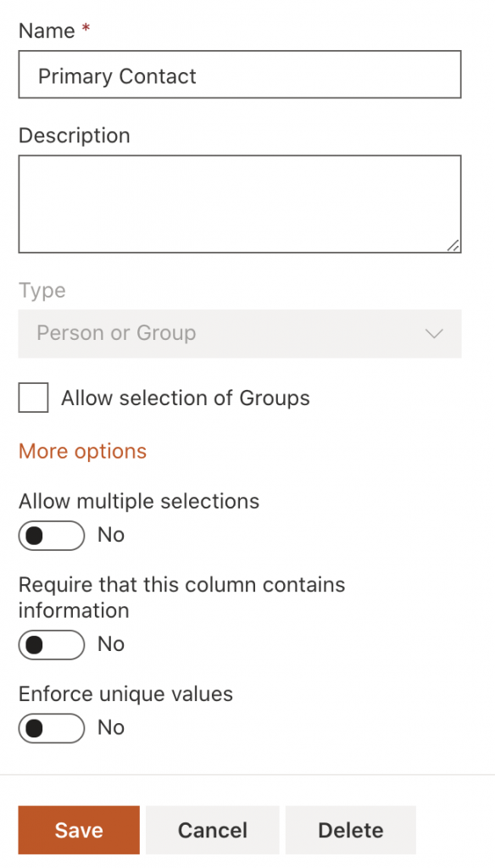Click the required field asterisk beside Name
Viewport: 495px width, 868px height.
point(88,26)
